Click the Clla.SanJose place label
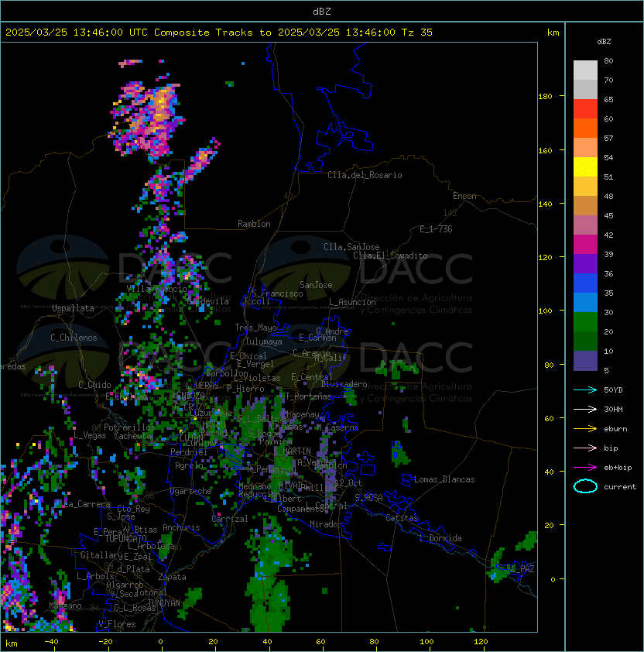The image size is (644, 652). click(x=351, y=247)
